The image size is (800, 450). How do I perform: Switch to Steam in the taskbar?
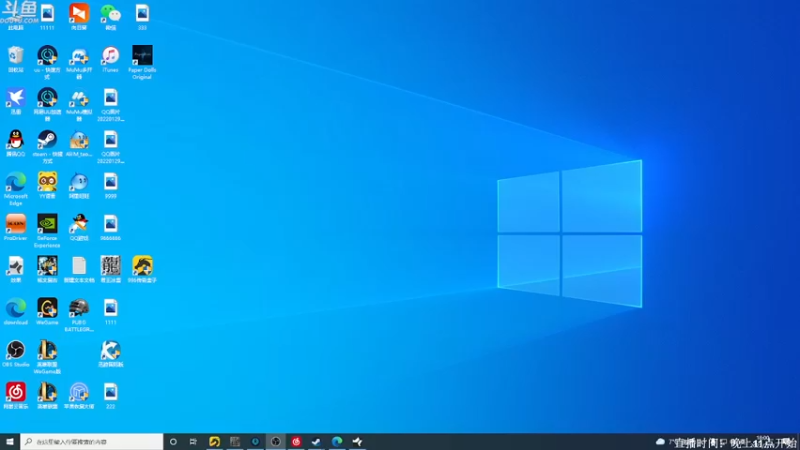[x=316, y=442]
